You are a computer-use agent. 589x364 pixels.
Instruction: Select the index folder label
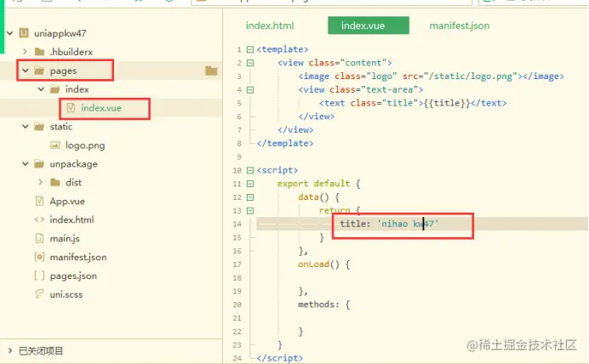(x=77, y=89)
